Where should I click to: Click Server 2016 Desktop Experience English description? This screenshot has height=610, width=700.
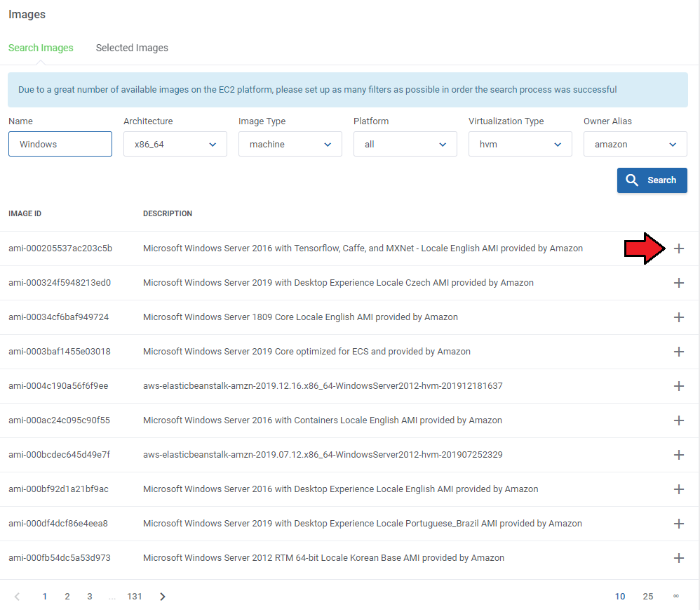pos(341,489)
